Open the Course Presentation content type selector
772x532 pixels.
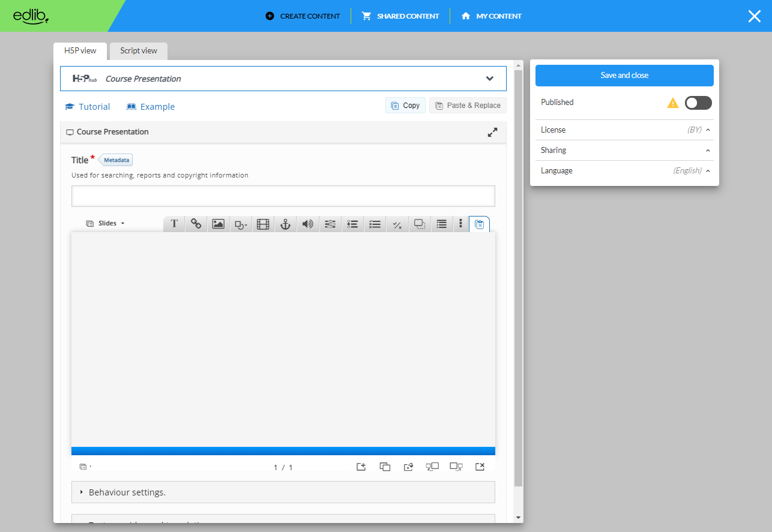[x=283, y=79]
